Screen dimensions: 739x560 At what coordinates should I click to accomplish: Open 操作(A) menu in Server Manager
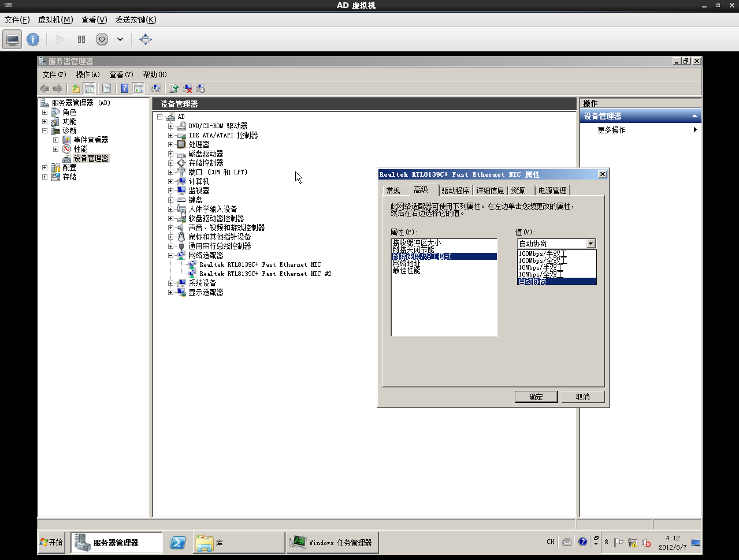[88, 74]
